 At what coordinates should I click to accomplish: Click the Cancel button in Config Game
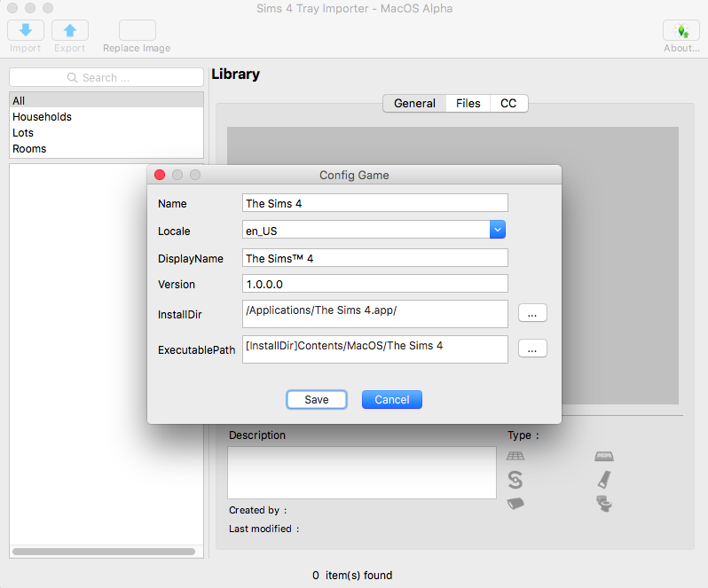(x=392, y=400)
